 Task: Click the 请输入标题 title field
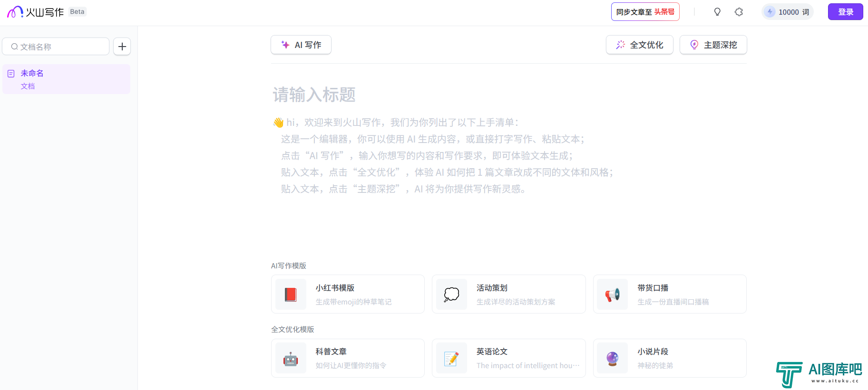(314, 95)
